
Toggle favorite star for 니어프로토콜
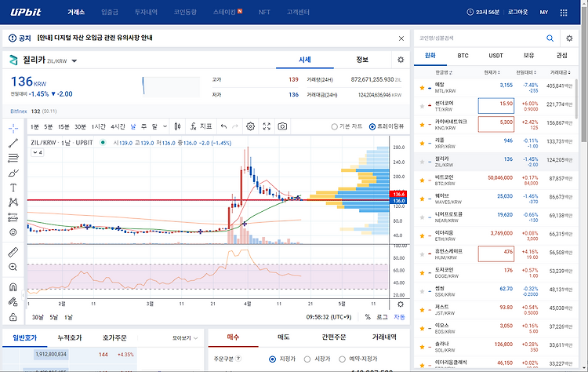[422, 217]
